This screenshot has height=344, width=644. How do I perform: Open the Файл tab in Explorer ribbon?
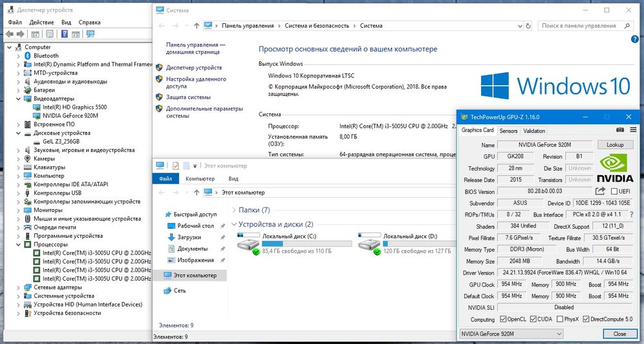(x=166, y=179)
